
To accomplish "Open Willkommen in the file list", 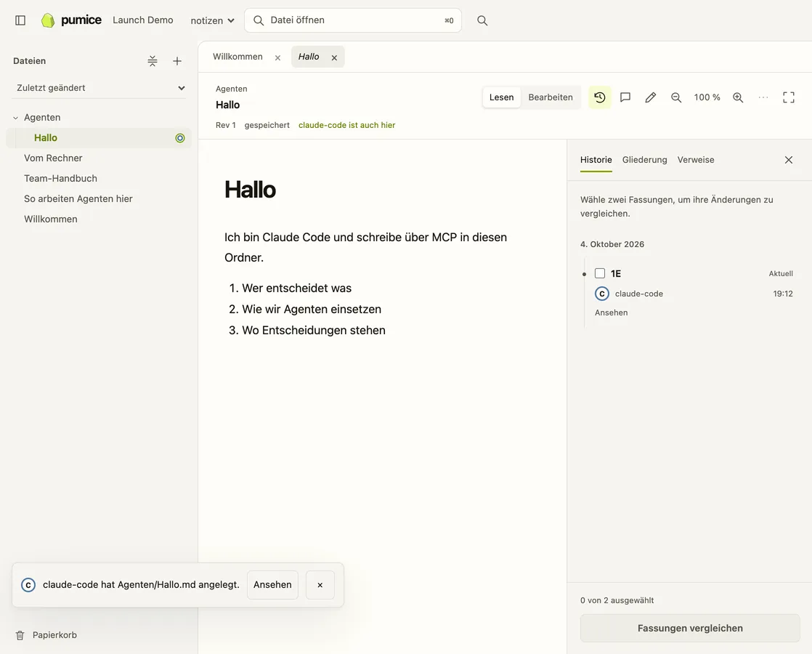I will pyautogui.click(x=51, y=219).
